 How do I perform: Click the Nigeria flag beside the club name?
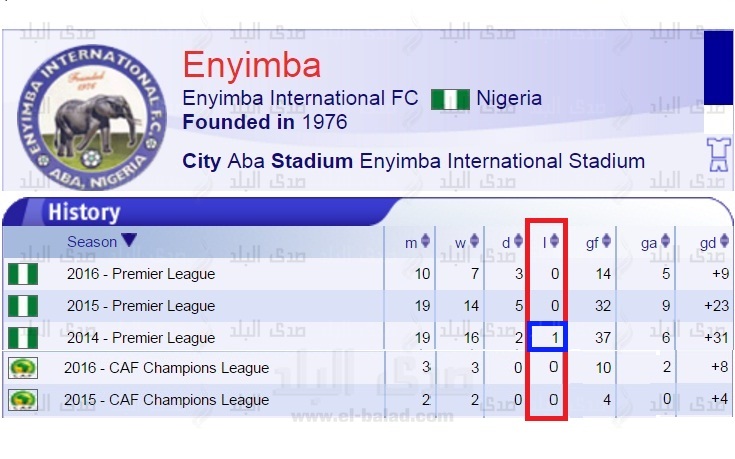coord(450,99)
